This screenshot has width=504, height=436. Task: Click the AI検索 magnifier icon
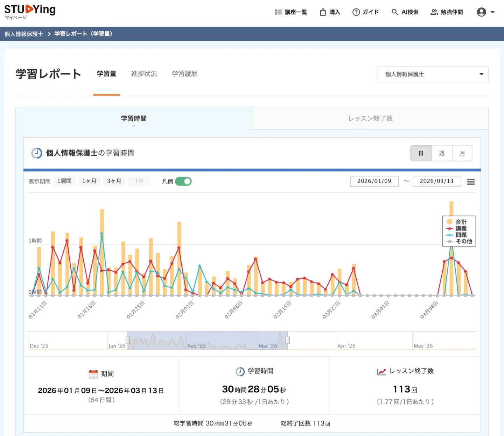[395, 12]
